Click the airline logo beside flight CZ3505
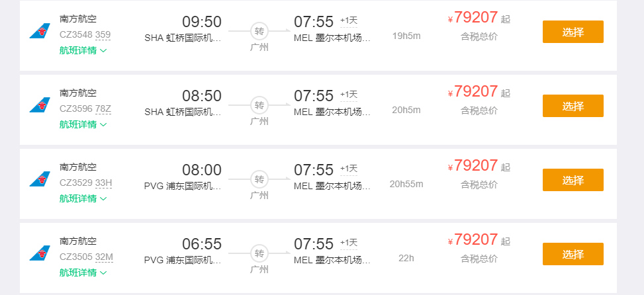This screenshot has width=644, height=295. 40,253
